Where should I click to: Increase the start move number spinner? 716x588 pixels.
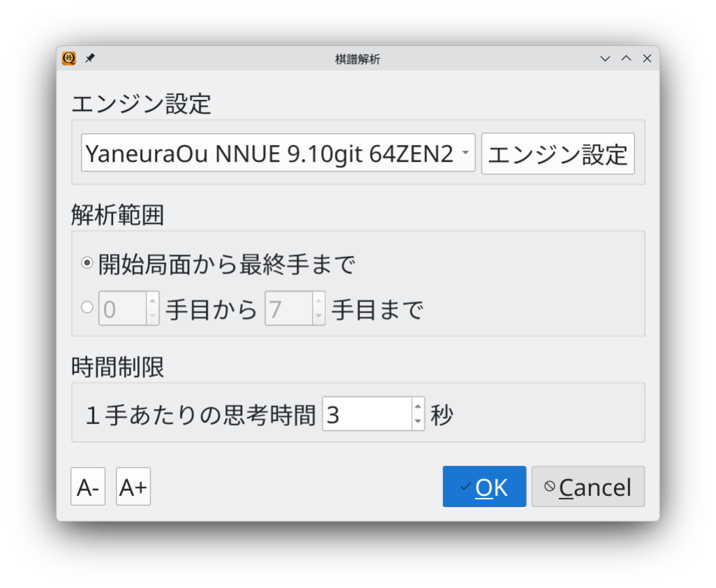click(x=152, y=301)
